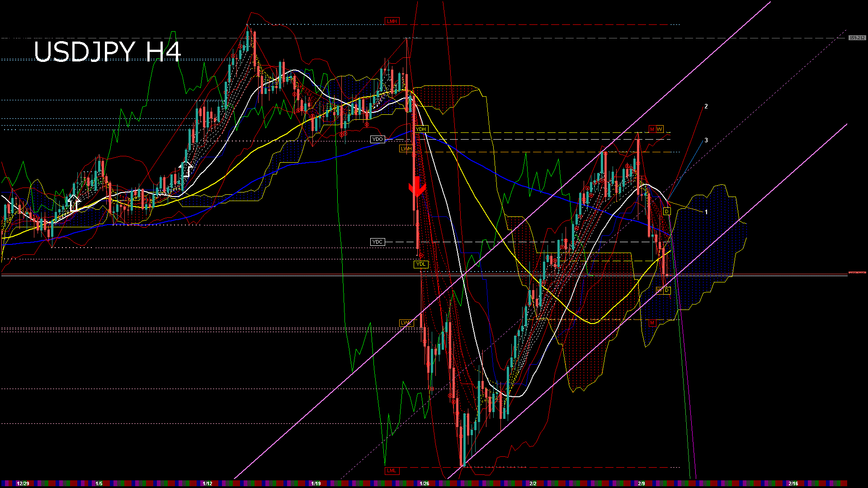Select the YDC level label
Screen dimensions: 868x488
[x=377, y=242]
